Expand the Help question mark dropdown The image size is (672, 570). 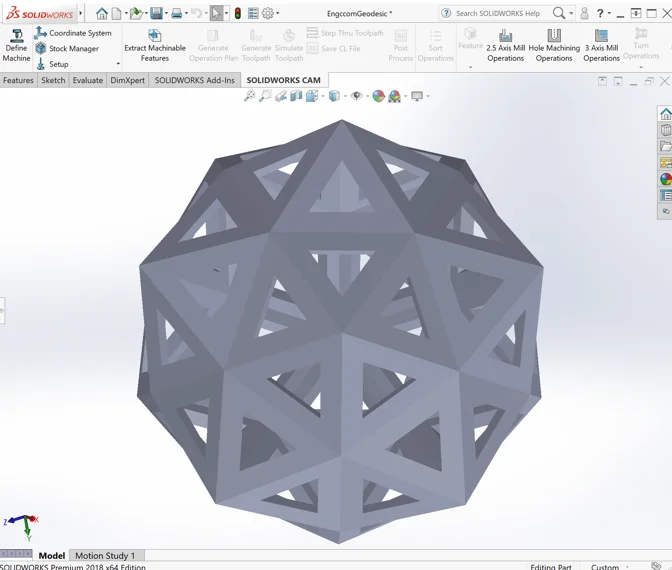click(x=612, y=14)
